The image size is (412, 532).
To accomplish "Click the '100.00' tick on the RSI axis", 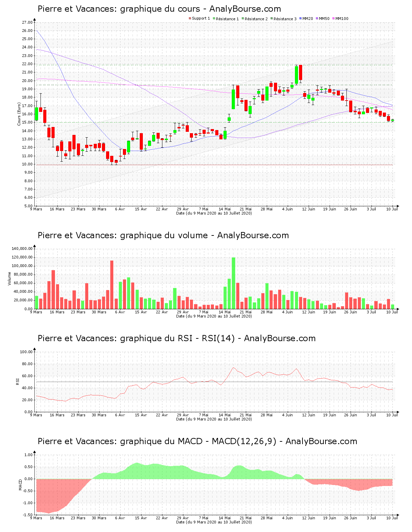I will tap(26, 352).
